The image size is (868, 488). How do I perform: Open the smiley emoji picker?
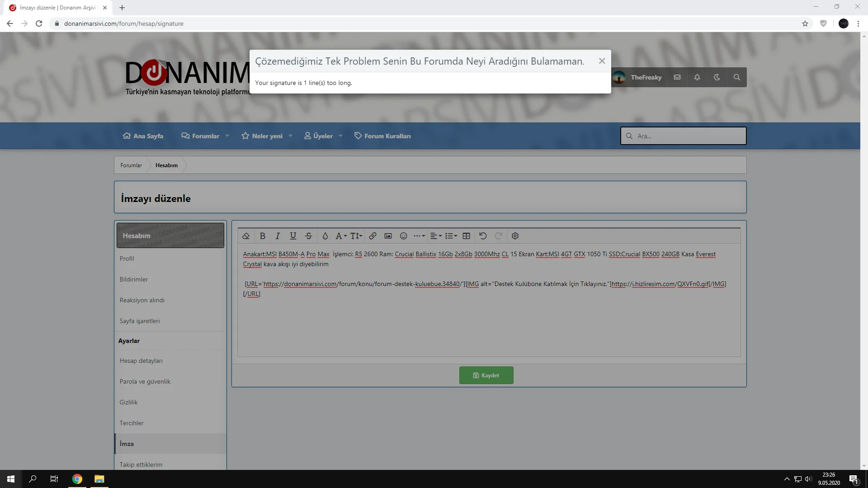click(403, 236)
